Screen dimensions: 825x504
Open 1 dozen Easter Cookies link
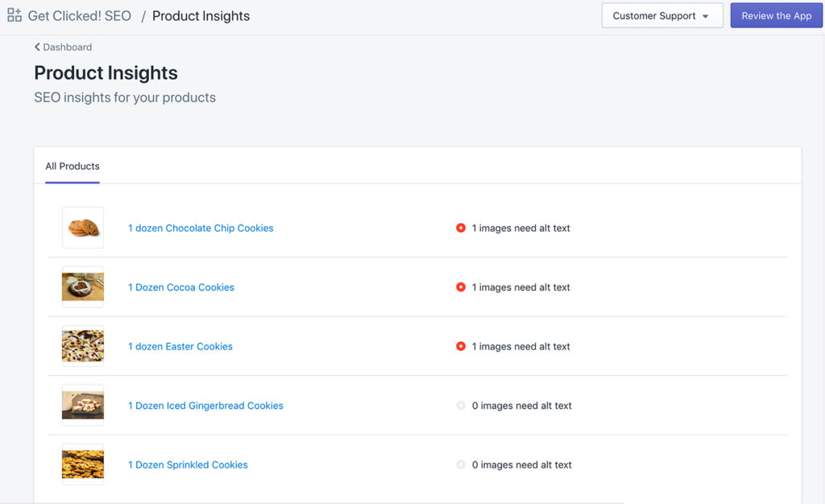(x=180, y=346)
